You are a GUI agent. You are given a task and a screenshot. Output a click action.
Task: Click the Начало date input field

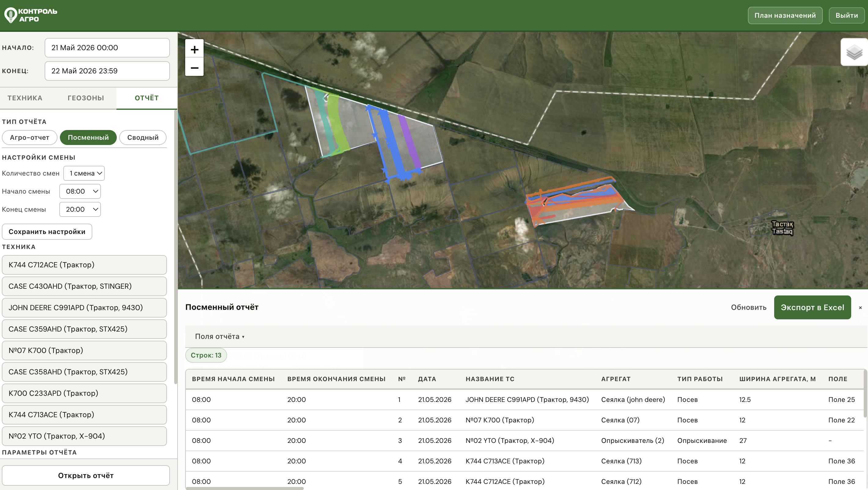coord(107,47)
